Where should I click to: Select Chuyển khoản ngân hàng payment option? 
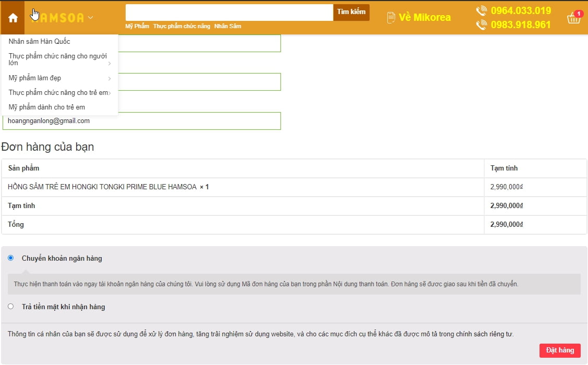pos(10,258)
